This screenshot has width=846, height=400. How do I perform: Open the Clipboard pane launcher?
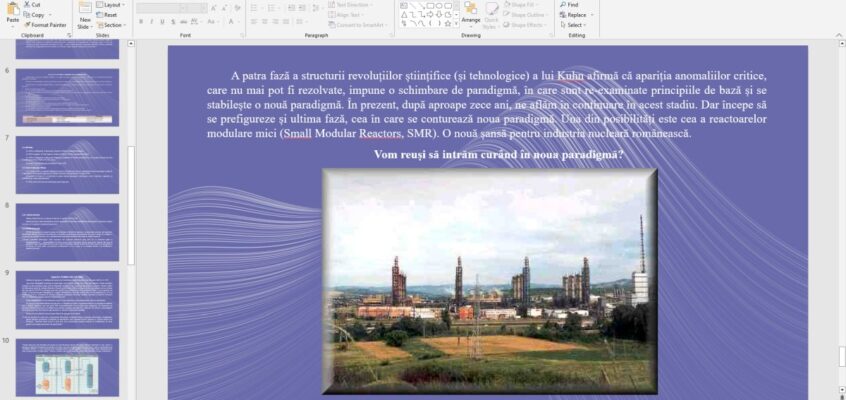(x=69, y=35)
